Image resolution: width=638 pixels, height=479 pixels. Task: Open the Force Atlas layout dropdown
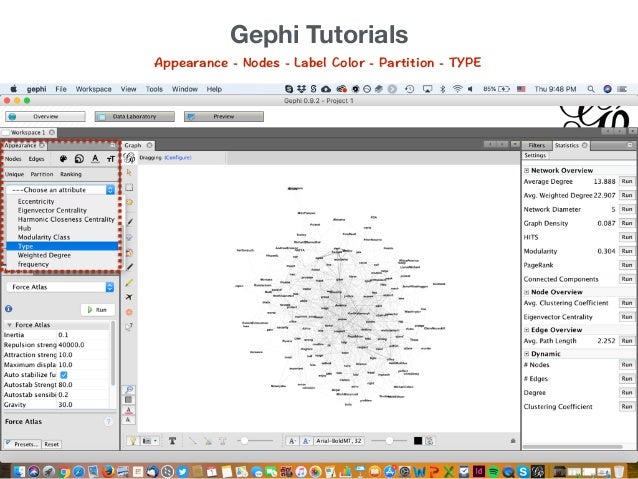coord(60,287)
